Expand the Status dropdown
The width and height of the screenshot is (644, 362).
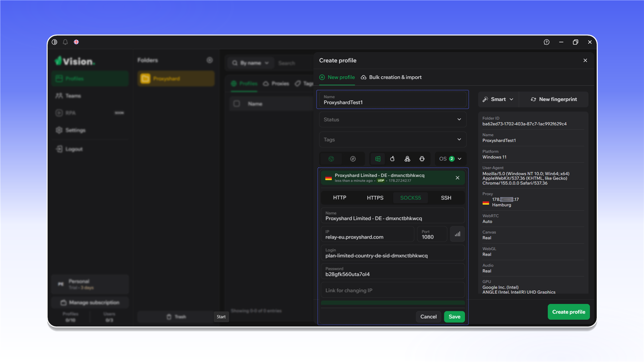coord(393,120)
